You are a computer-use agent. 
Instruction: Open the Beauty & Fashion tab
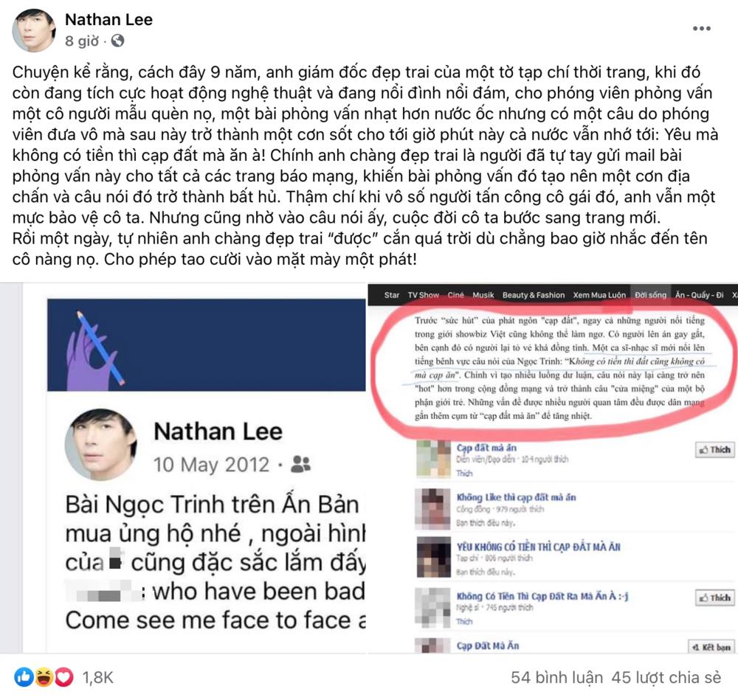coord(534,295)
